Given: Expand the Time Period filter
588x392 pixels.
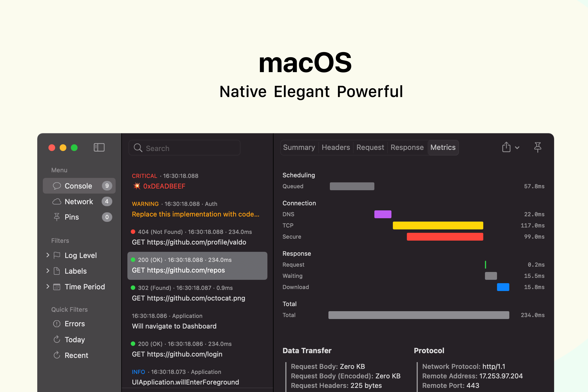Looking at the screenshot, I should tap(48, 287).
